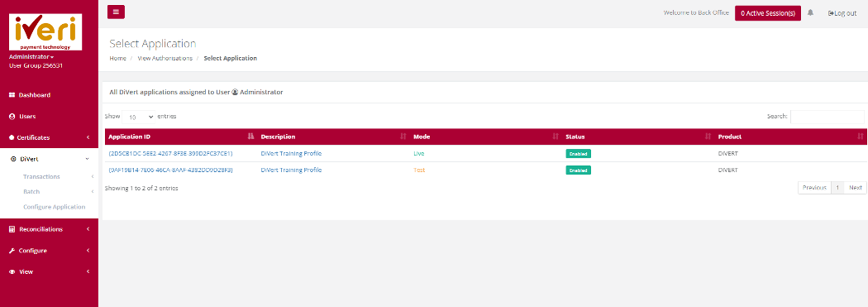This screenshot has width=868, height=307.
Task: Click the Dashboard grid icon in sidebar
Action: pyautogui.click(x=12, y=95)
